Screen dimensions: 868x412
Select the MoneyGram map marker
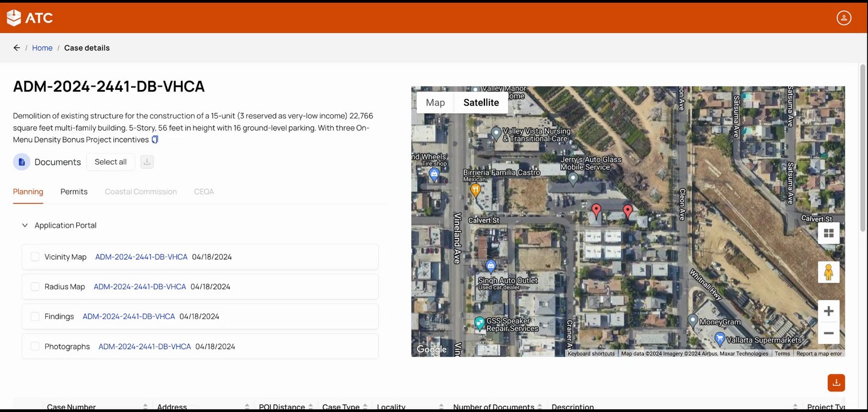click(693, 320)
